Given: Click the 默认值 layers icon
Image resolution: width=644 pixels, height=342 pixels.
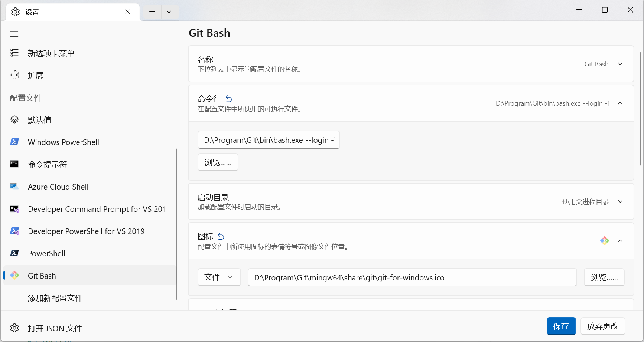Looking at the screenshot, I should point(14,119).
